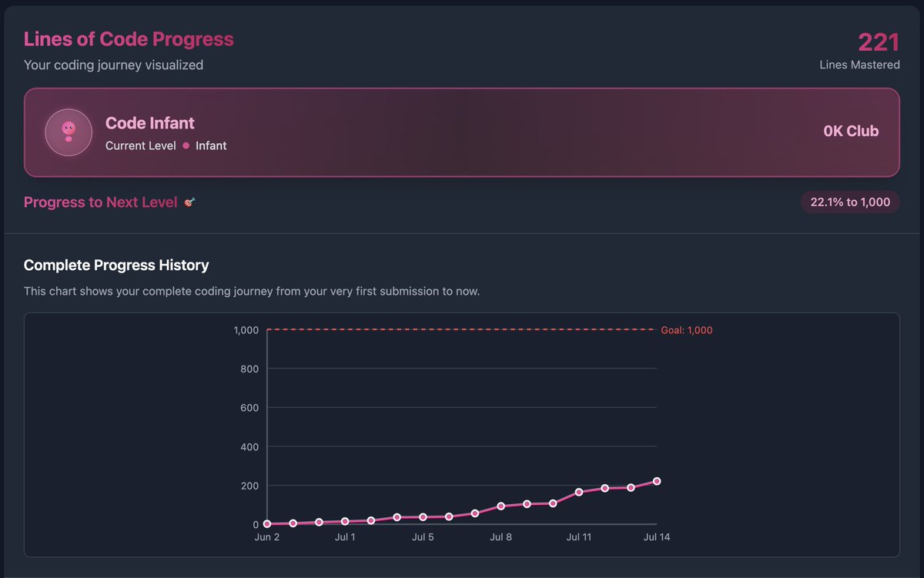Click the 221 lines mastered count
The width and height of the screenshot is (924, 578).
[879, 42]
